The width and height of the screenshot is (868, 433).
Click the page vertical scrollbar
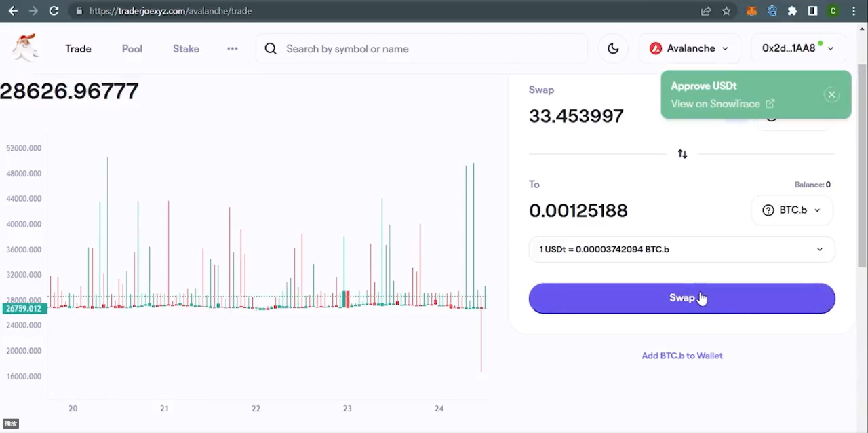[x=862, y=166]
